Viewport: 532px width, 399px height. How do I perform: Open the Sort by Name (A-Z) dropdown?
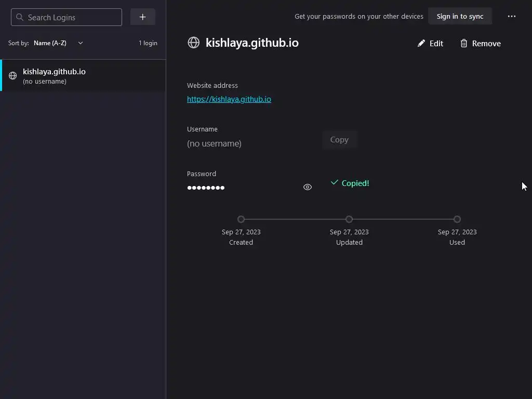(58, 43)
